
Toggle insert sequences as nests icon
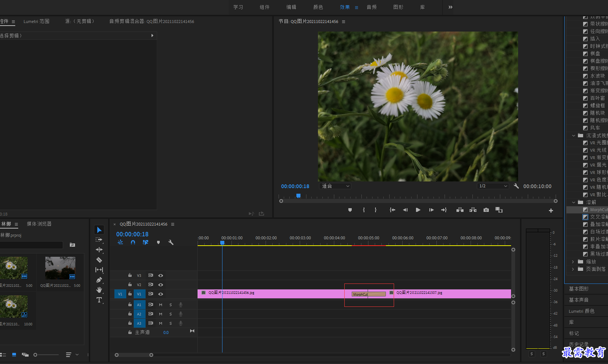[120, 242]
